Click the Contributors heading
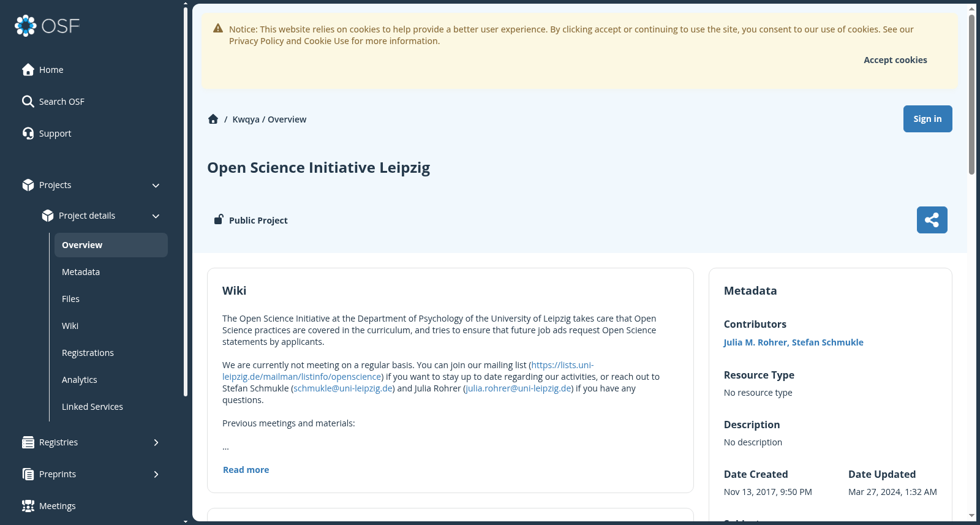The width and height of the screenshot is (980, 525). coord(755,325)
